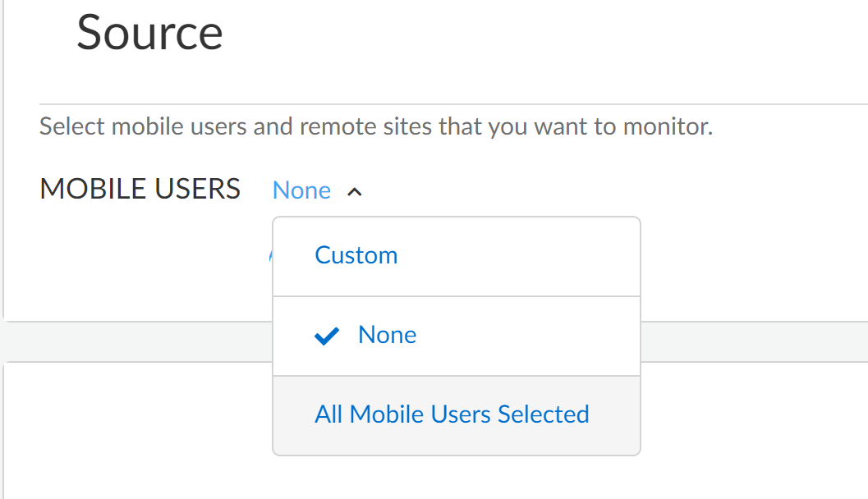Click the partially hidden icon left of Custom
The width and height of the screenshot is (868, 499).
[x=270, y=255]
